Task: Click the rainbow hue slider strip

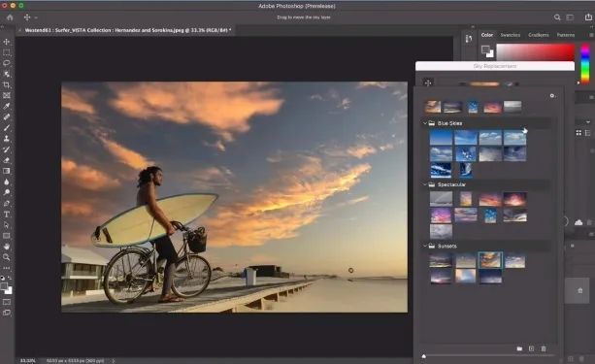Action: 585,63
